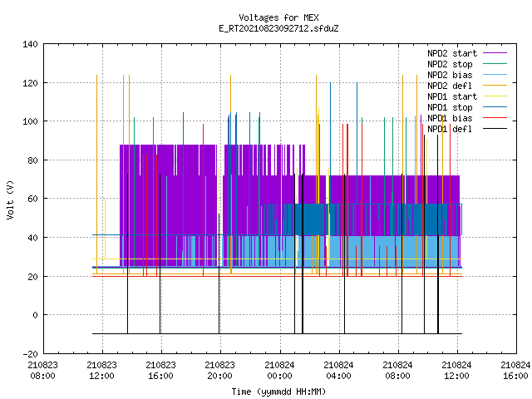Screen dimensions: 532x399
Task: Select the NPD2 bias legend label
Action: coord(450,75)
